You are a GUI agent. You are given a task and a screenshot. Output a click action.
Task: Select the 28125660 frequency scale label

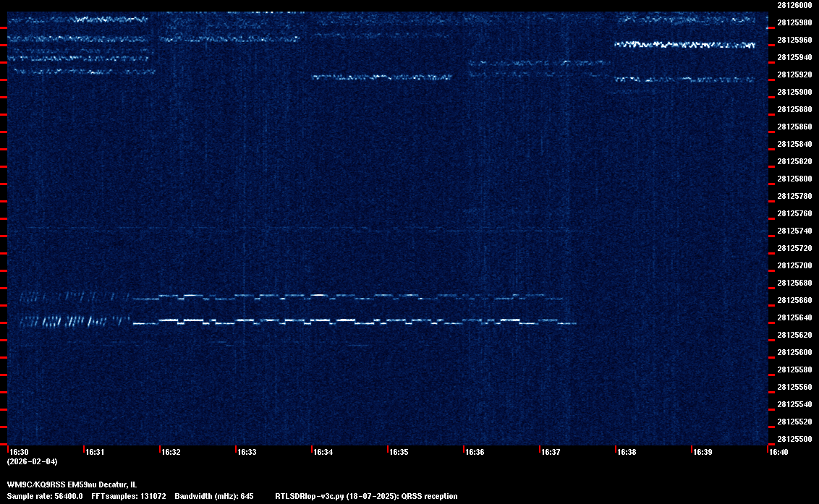(x=794, y=300)
